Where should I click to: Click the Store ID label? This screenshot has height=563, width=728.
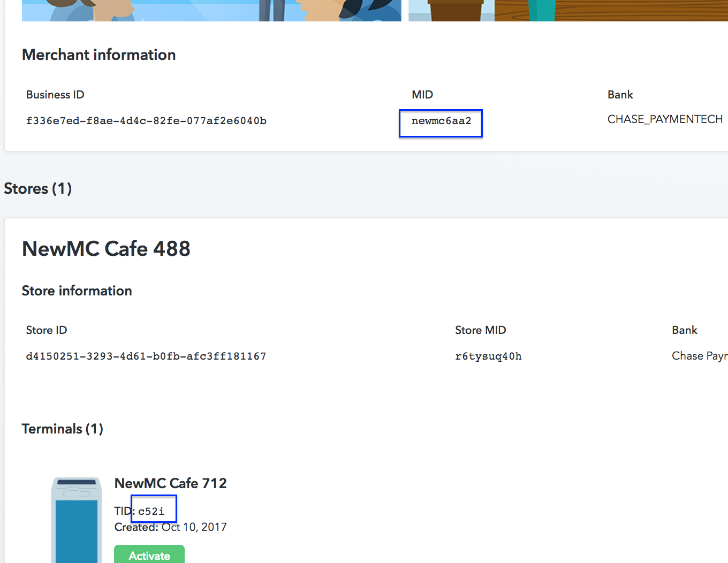(47, 330)
